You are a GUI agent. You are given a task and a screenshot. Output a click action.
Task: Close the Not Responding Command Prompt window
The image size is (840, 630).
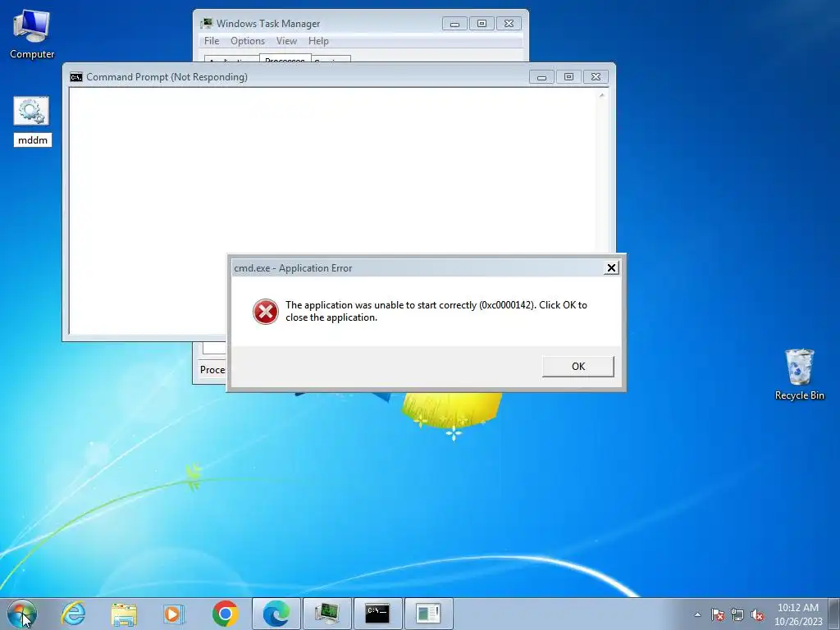tap(596, 77)
